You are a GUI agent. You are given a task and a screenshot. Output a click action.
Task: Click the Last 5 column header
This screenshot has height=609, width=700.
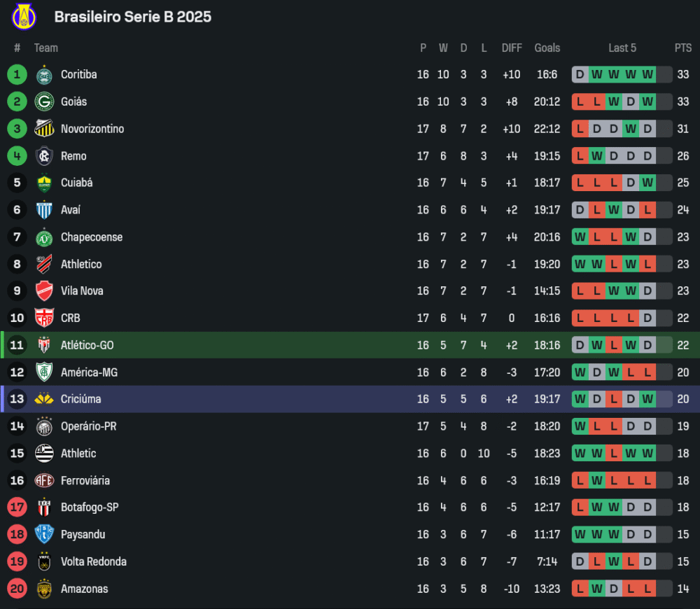coord(622,48)
